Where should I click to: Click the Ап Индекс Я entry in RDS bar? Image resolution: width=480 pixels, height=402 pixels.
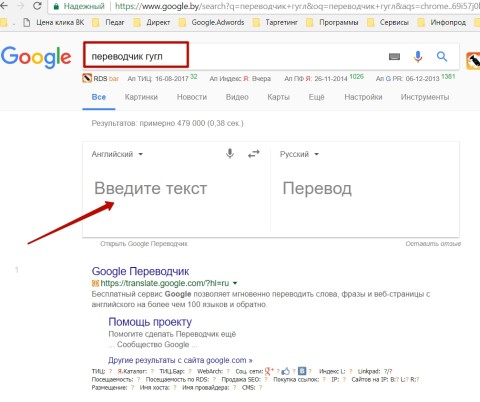(240, 79)
